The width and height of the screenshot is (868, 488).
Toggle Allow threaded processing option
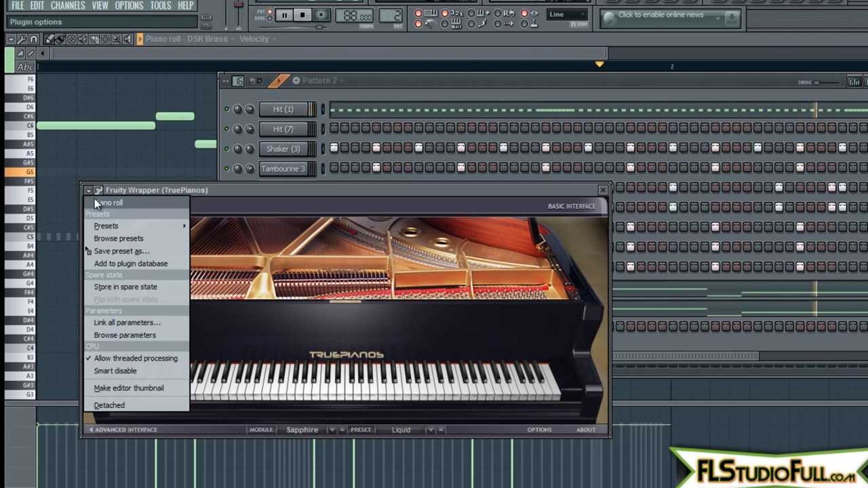136,359
